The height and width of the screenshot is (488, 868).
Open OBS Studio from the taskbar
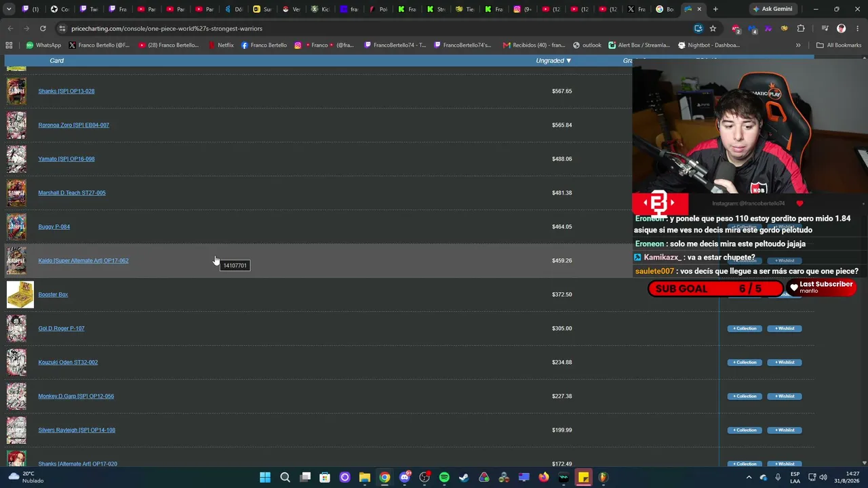pyautogui.click(x=425, y=477)
